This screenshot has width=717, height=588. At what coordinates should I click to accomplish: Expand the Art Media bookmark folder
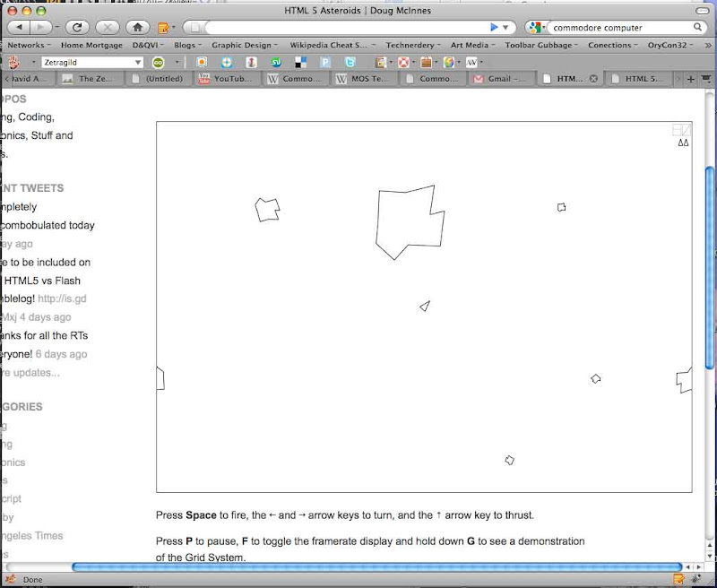pyautogui.click(x=472, y=45)
